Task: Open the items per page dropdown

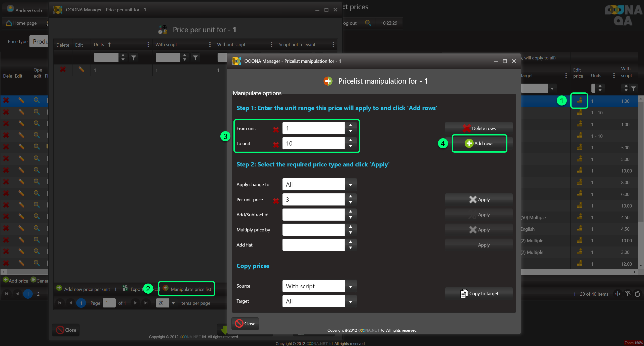Action: [173, 303]
